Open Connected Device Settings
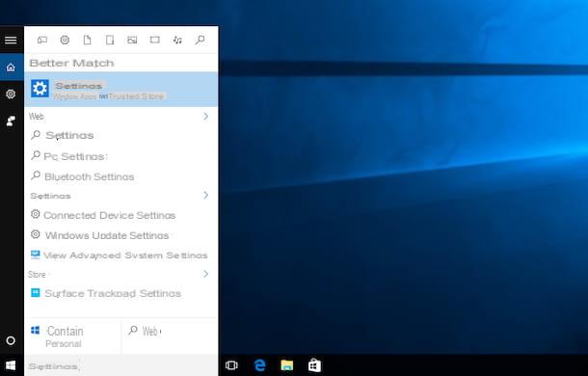Screen dimensions: 588x376 pyautogui.click(x=121, y=215)
